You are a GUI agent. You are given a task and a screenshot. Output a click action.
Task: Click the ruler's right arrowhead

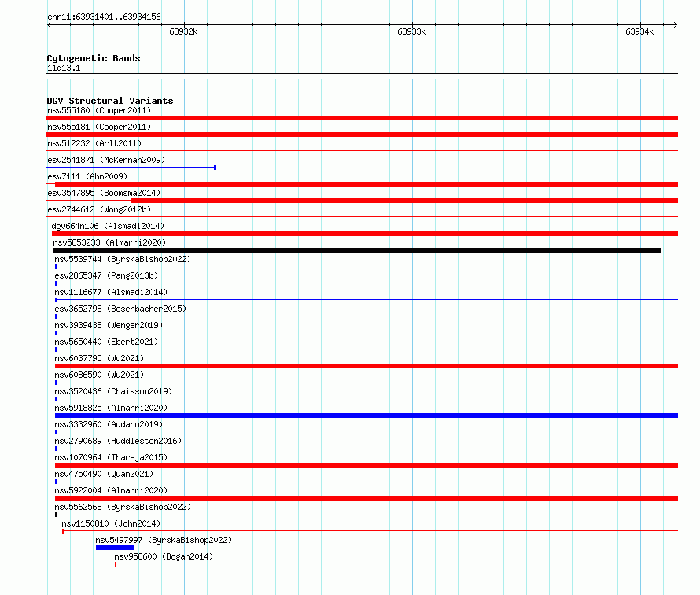coord(676,25)
